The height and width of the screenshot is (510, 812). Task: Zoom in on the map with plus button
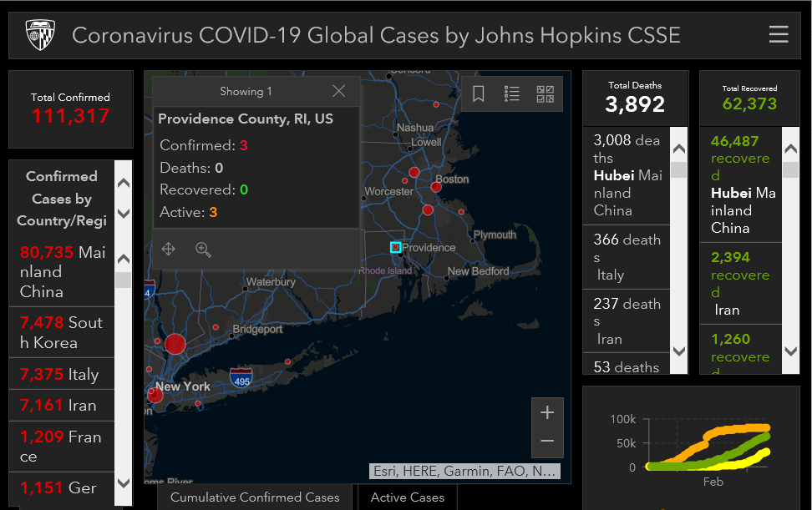pos(547,412)
